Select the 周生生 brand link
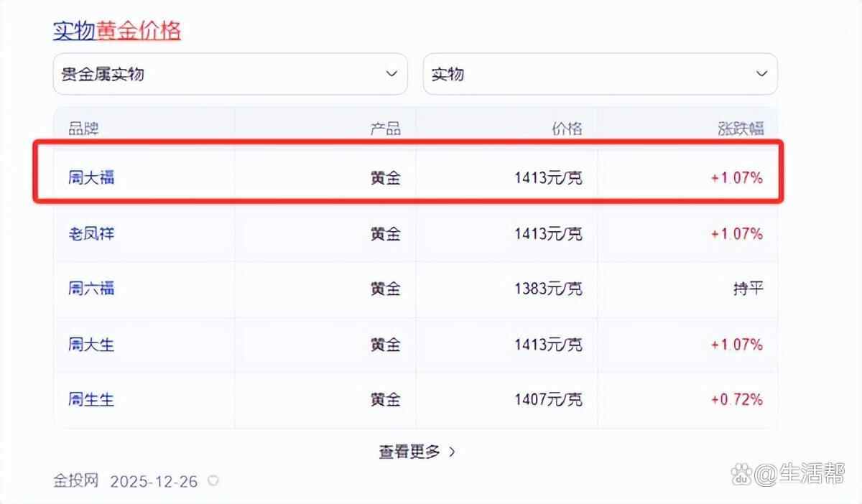 tap(91, 399)
